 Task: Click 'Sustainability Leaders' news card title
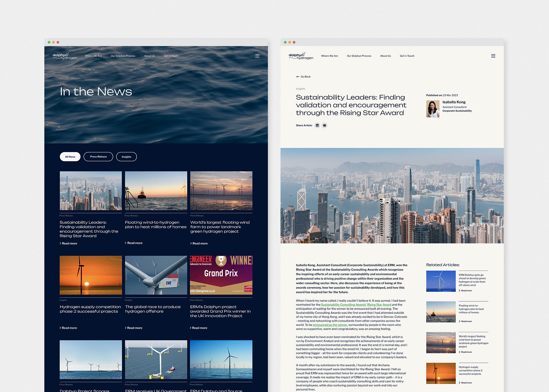tap(89, 229)
